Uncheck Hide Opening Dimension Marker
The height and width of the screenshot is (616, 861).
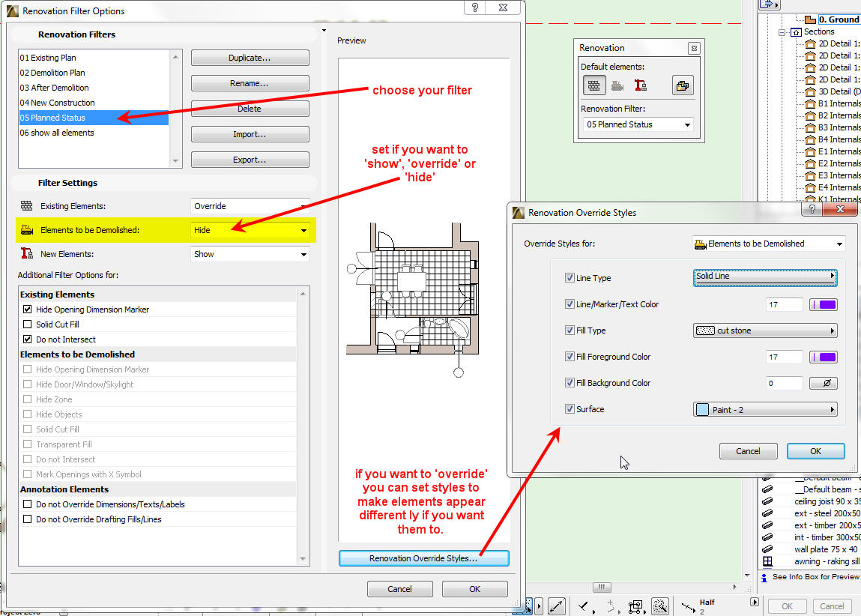point(28,309)
